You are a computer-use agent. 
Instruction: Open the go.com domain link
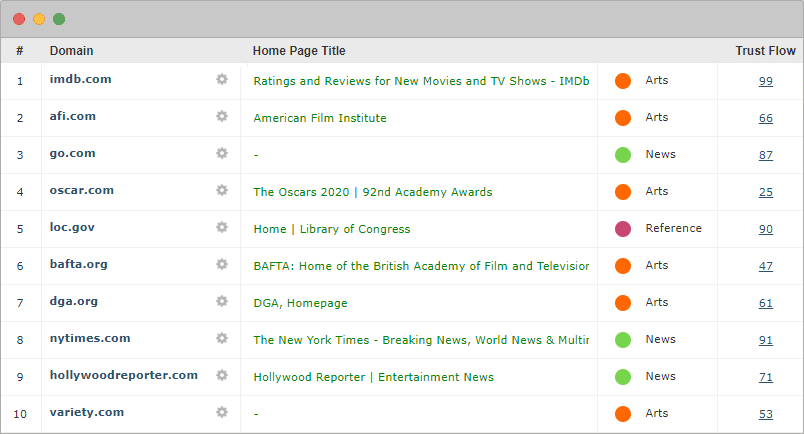tap(72, 153)
